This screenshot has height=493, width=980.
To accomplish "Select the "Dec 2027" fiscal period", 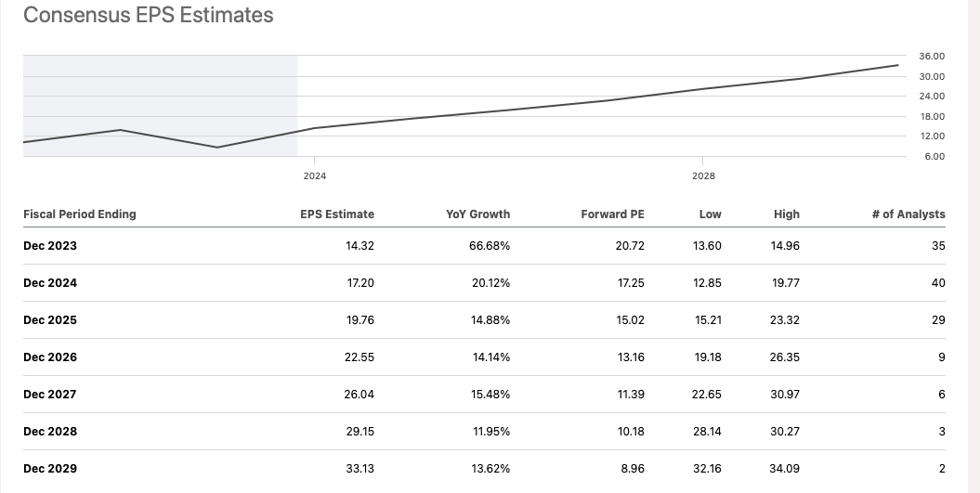I will 50,395.
